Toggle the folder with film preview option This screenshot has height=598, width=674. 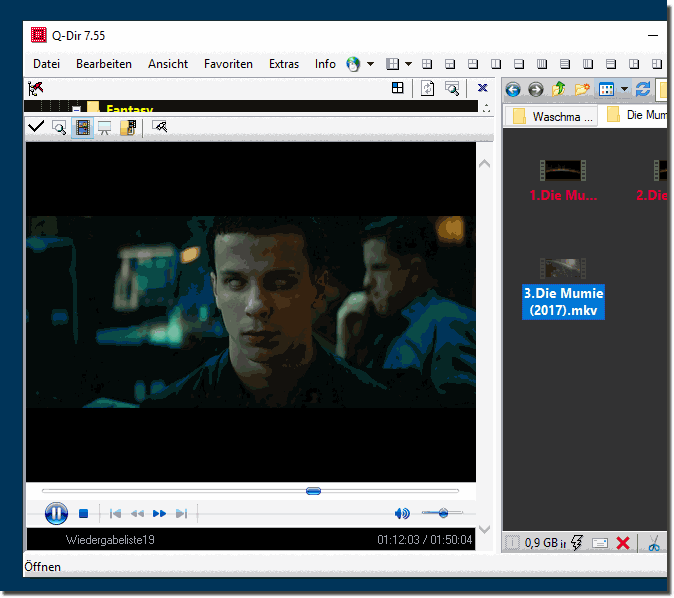[x=128, y=128]
